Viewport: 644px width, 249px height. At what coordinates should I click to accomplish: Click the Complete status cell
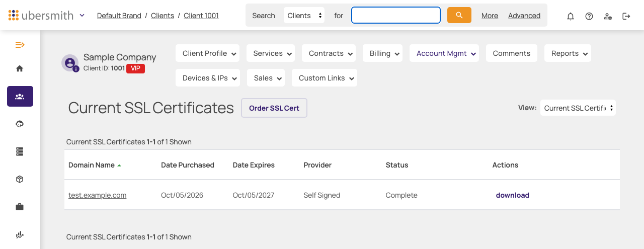coord(401,195)
